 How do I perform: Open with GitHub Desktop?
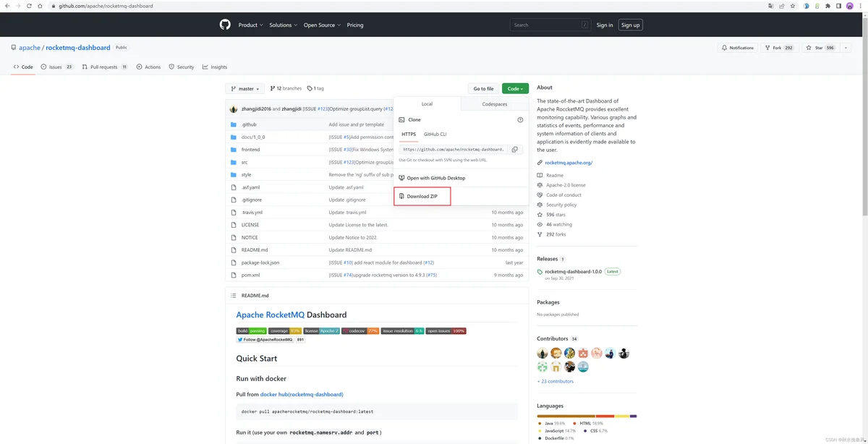[x=435, y=178]
